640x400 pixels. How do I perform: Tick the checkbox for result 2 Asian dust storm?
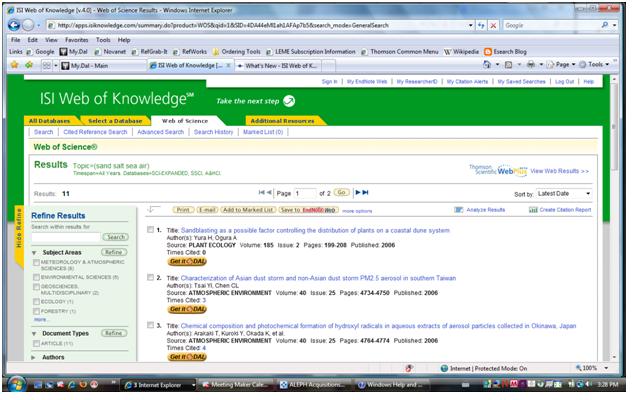[x=150, y=278]
